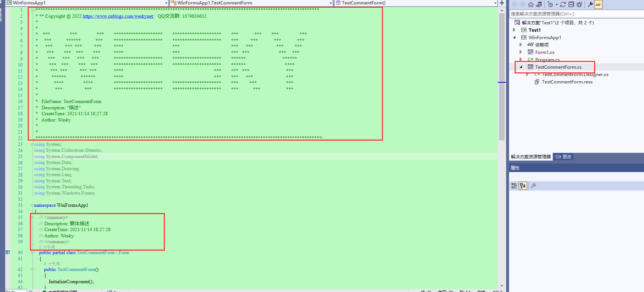Expand the Form1.cs node

pos(521,52)
